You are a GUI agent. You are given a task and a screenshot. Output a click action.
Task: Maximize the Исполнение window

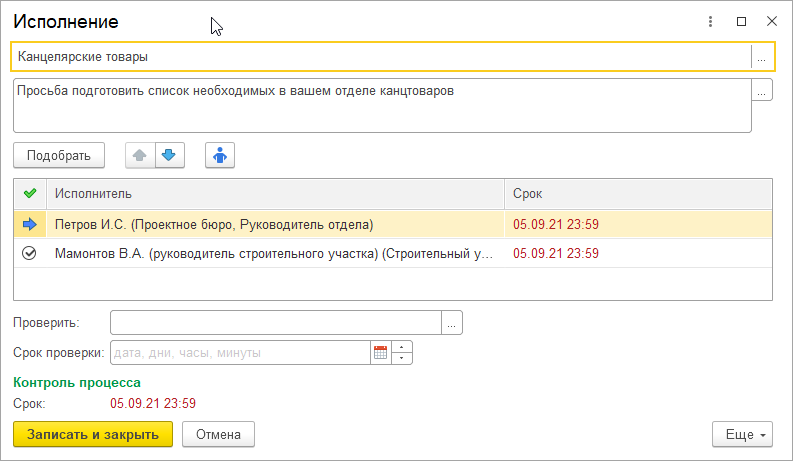click(741, 21)
